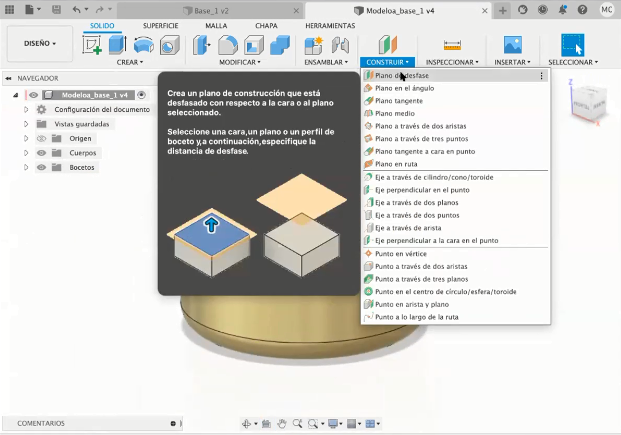The width and height of the screenshot is (621, 435).
Task: Choose Plano tangente menu entry
Action: point(455,101)
